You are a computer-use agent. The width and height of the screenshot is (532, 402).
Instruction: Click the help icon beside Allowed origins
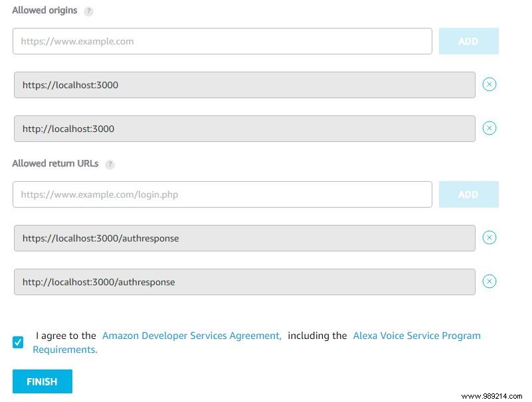pos(89,11)
